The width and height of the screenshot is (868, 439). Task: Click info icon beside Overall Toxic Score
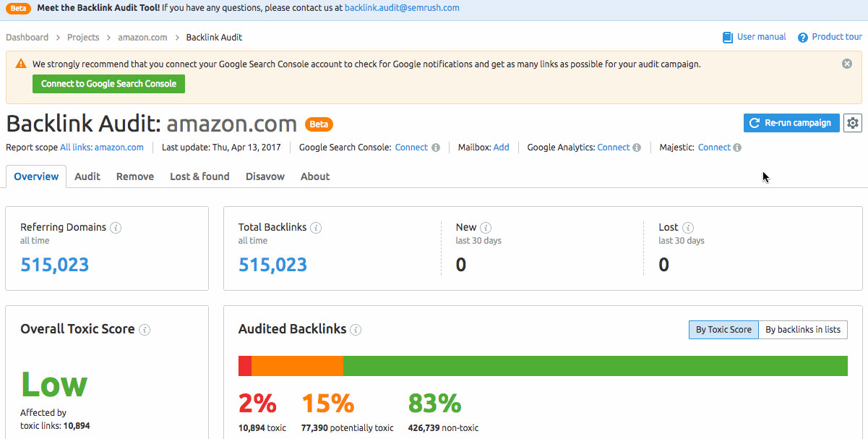tap(145, 330)
